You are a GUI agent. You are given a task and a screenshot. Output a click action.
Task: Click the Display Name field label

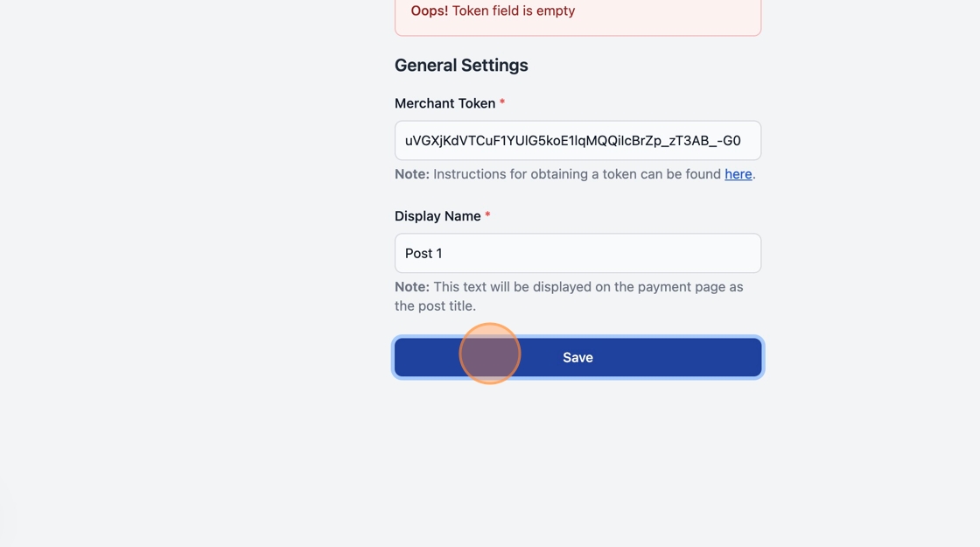[437, 216]
